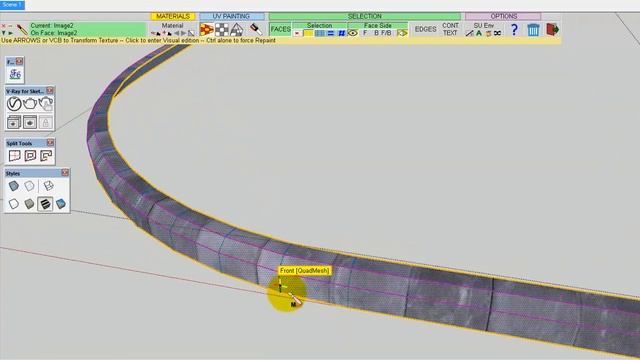
Task: Toggle the CONT TEXT button
Action: coord(450,29)
